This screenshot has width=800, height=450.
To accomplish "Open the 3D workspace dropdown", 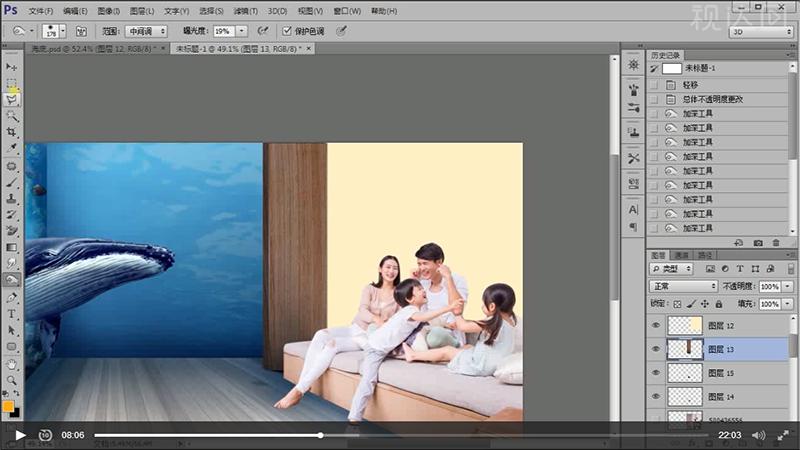I will 761,32.
